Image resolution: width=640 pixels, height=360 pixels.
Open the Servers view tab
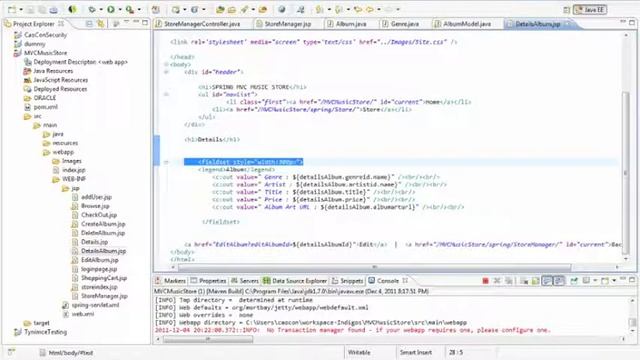[245, 281]
